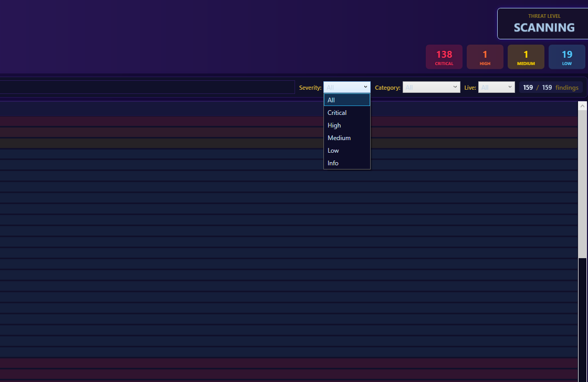Click the Threat Level SCANNING panel
This screenshot has height=382, width=588.
coord(543,24)
